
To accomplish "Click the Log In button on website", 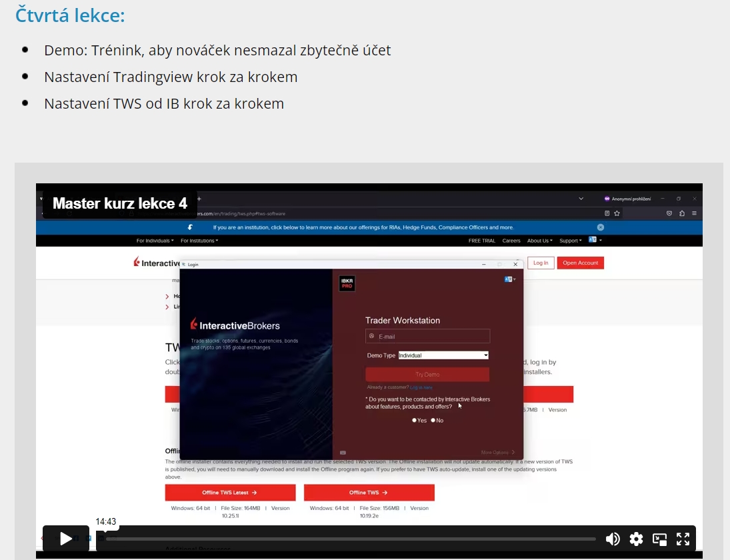I will tap(541, 263).
